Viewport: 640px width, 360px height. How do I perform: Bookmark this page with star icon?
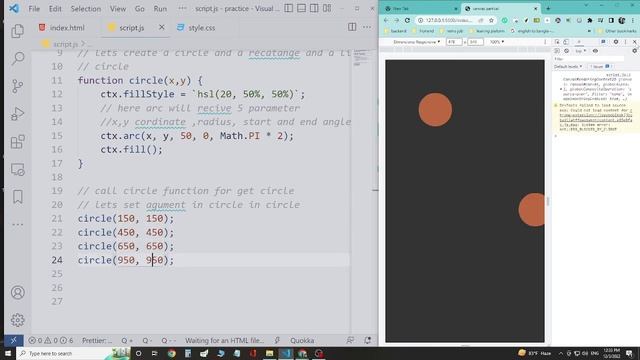point(491,20)
